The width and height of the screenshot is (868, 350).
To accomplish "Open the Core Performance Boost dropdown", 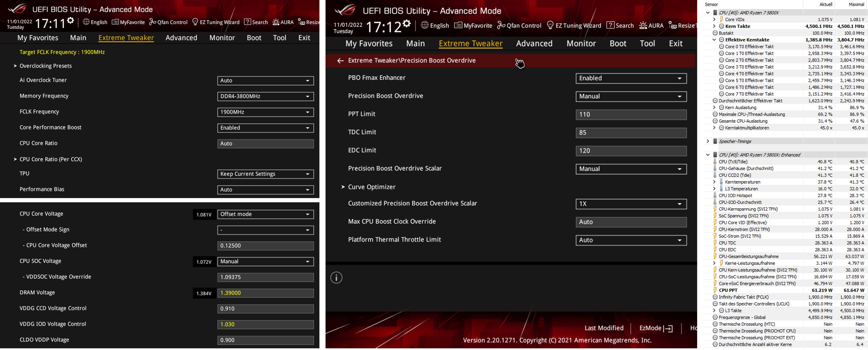I will (x=266, y=128).
